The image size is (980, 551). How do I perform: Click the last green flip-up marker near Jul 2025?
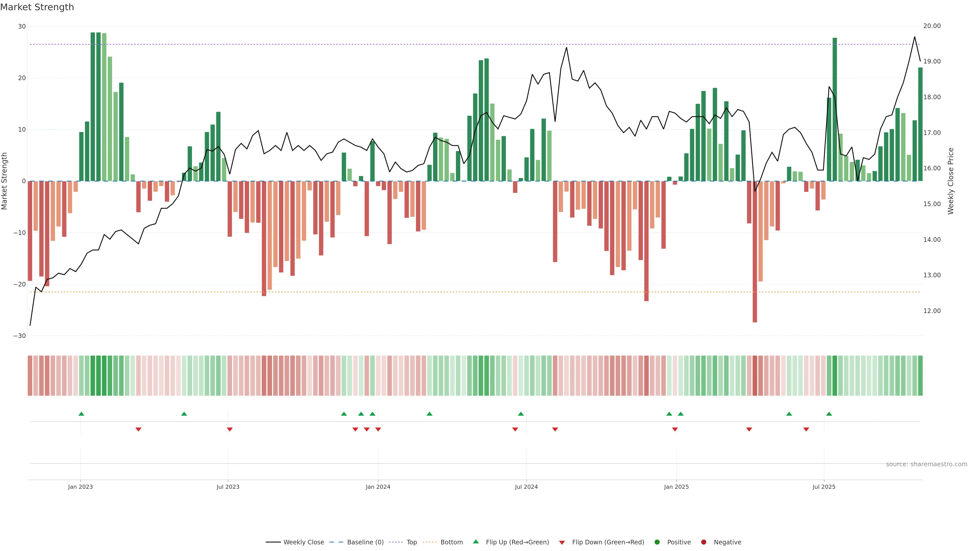point(829,414)
